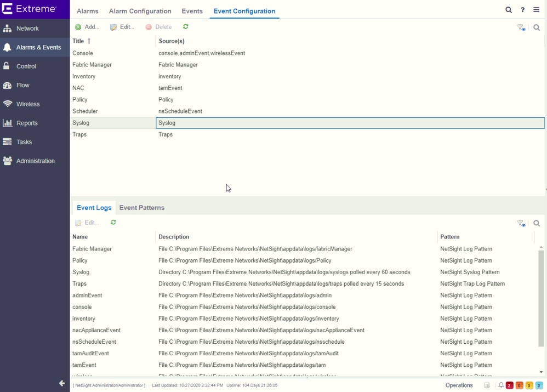
Task: Sort Event Logs by Name column header
Action: [x=113, y=237]
